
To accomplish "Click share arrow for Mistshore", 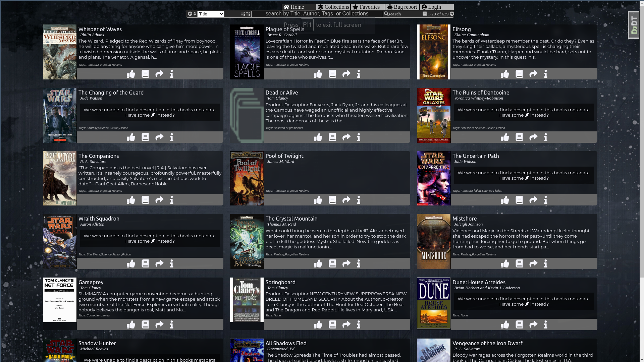I will click(533, 264).
